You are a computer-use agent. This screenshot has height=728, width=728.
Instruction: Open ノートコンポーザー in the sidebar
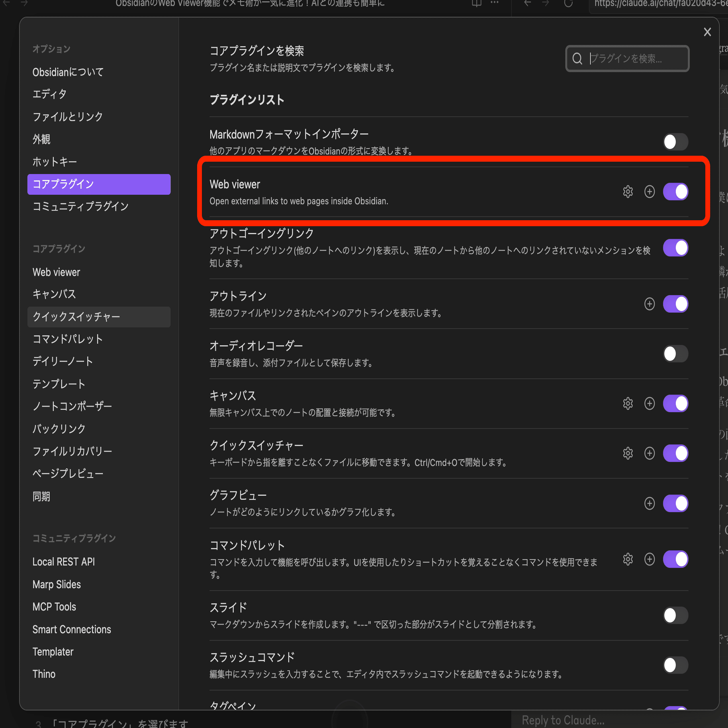99,406
